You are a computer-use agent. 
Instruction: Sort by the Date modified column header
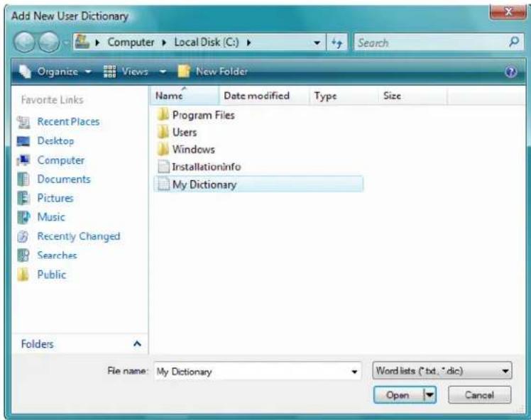264,96
